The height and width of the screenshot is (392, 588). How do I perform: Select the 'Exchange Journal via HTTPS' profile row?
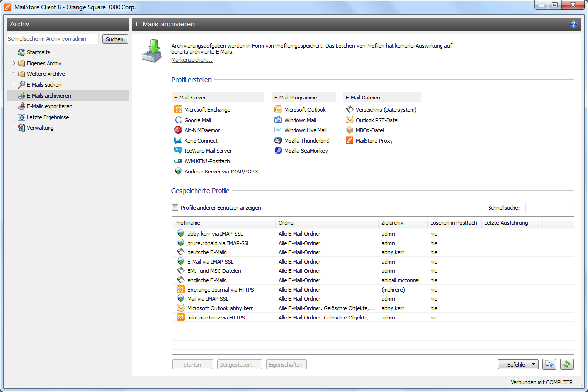[x=220, y=290]
